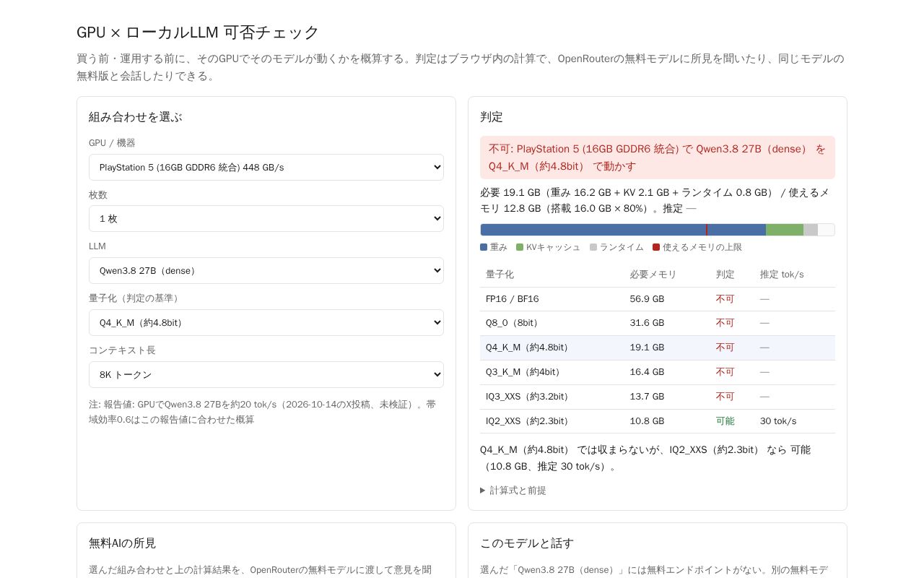The height and width of the screenshot is (578, 924).
Task: Click the green KVキャッシュ legend swatch
Action: pos(520,247)
